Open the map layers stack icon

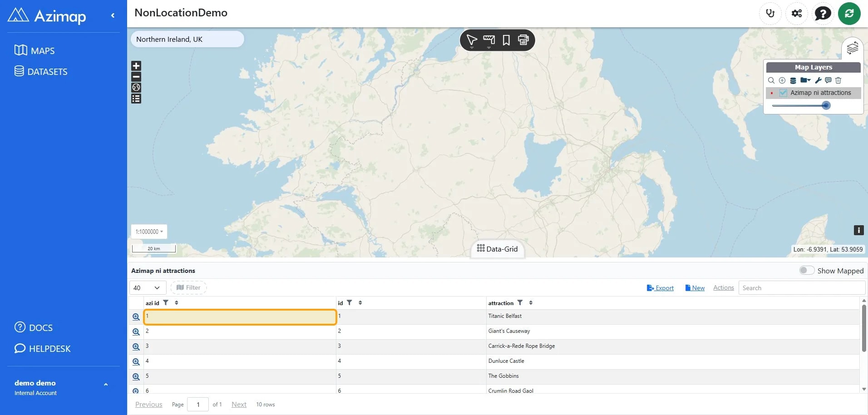(x=852, y=48)
